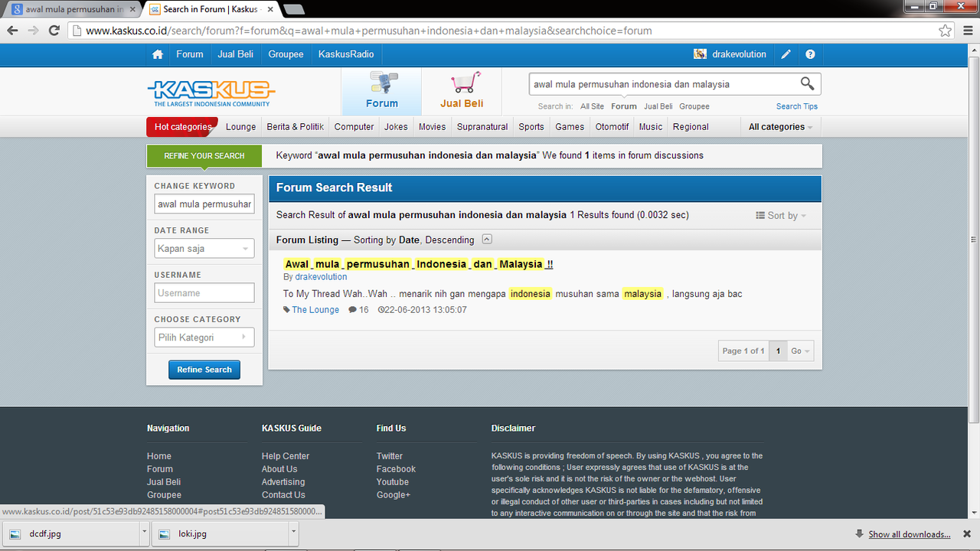
Task: Open the Berita & Politik category
Action: pyautogui.click(x=296, y=127)
